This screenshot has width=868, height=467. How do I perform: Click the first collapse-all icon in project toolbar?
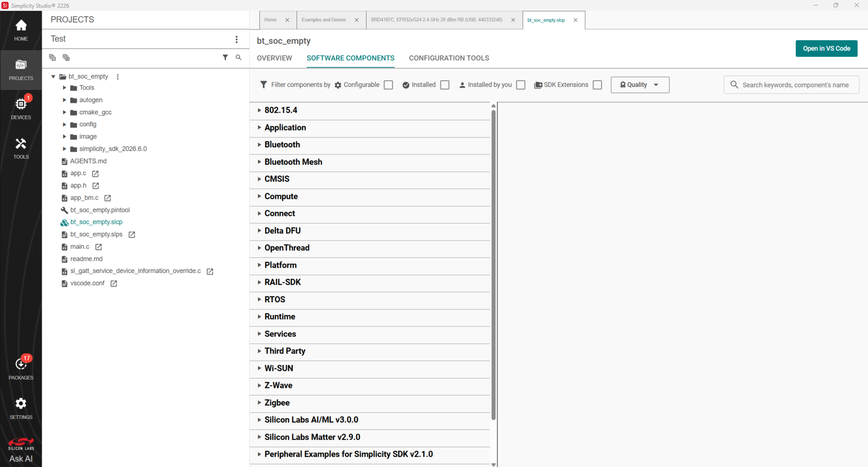tap(52, 57)
